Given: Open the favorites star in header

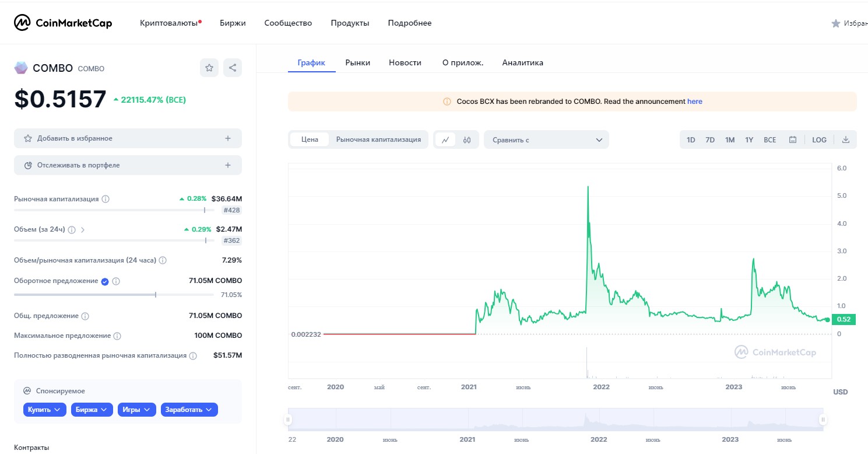Looking at the screenshot, I should [x=835, y=23].
